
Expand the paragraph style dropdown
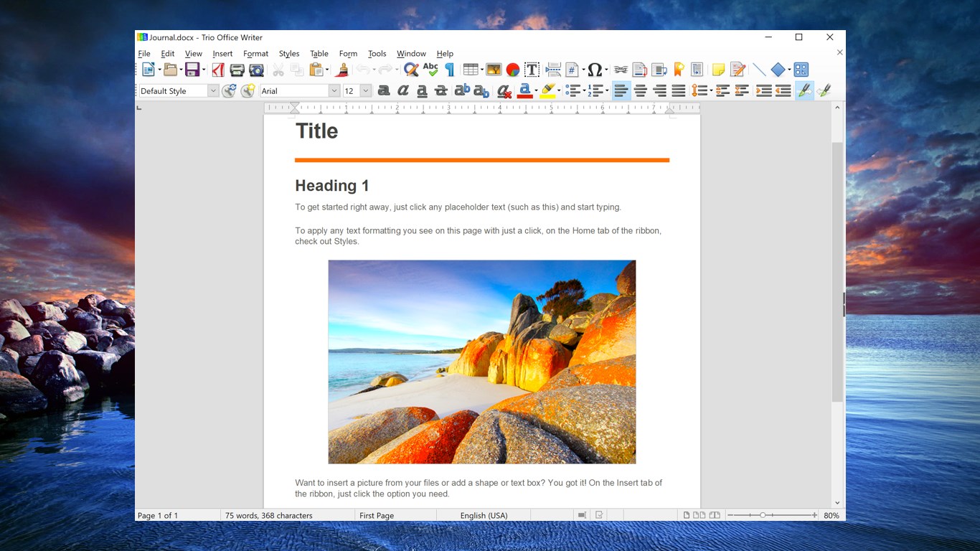tap(213, 90)
